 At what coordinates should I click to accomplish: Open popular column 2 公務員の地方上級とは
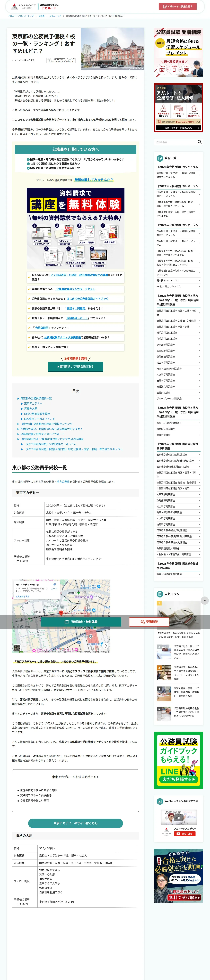point(178,652)
